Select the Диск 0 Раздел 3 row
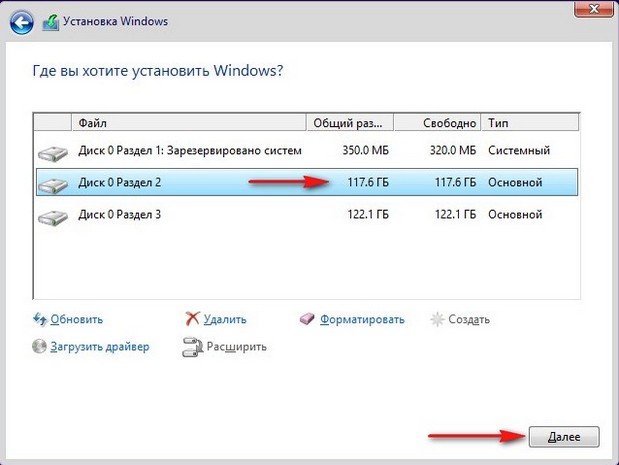The height and width of the screenshot is (465, 619). coord(307,215)
